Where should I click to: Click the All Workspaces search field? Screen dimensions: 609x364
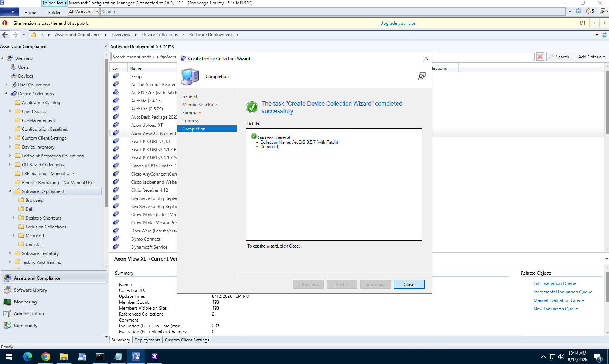[333, 12]
